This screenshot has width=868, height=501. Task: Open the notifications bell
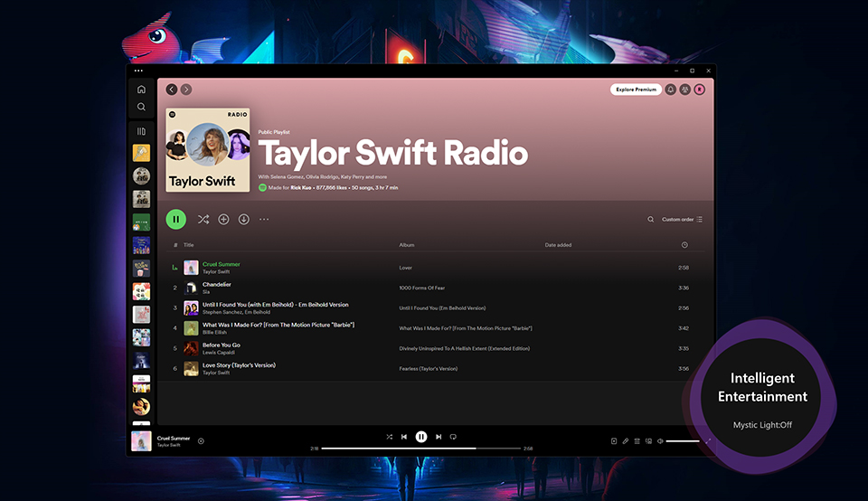tap(670, 90)
